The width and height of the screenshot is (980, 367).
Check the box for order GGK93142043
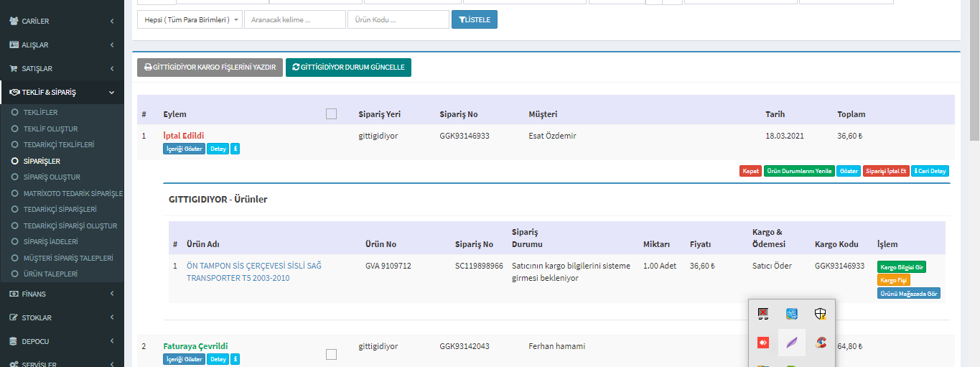330,354
